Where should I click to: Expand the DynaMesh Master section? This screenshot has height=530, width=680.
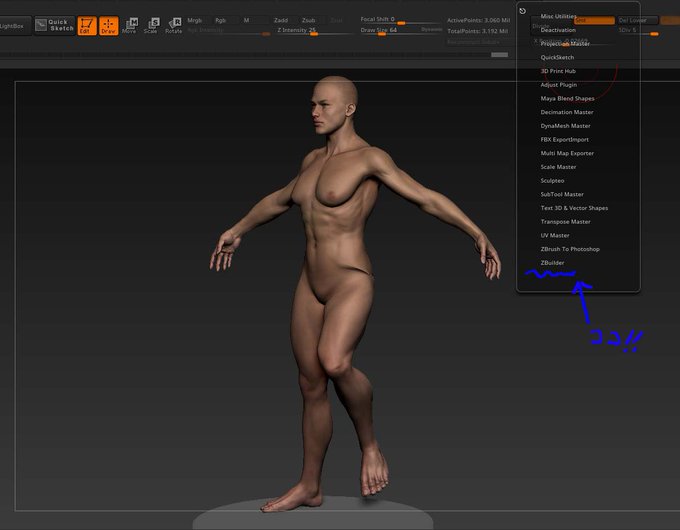click(x=566, y=126)
